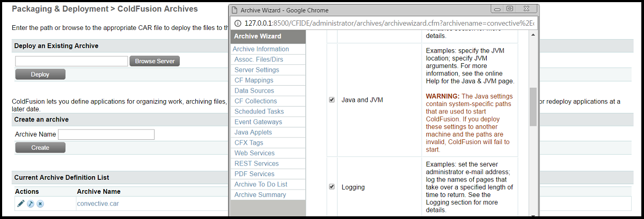Click the existing archive path field

(x=71, y=61)
